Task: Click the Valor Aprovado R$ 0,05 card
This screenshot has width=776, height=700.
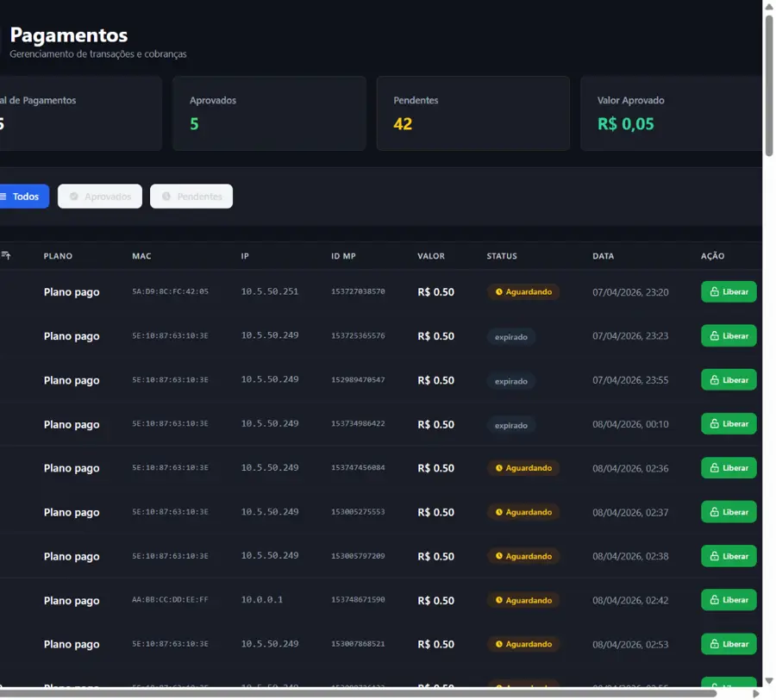Action: [671, 113]
